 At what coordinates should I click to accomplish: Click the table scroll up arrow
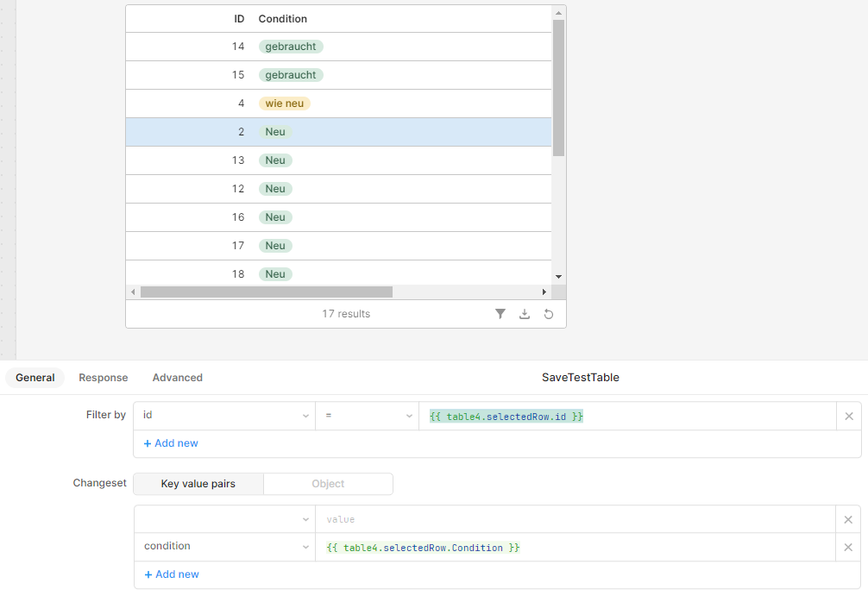[558, 13]
